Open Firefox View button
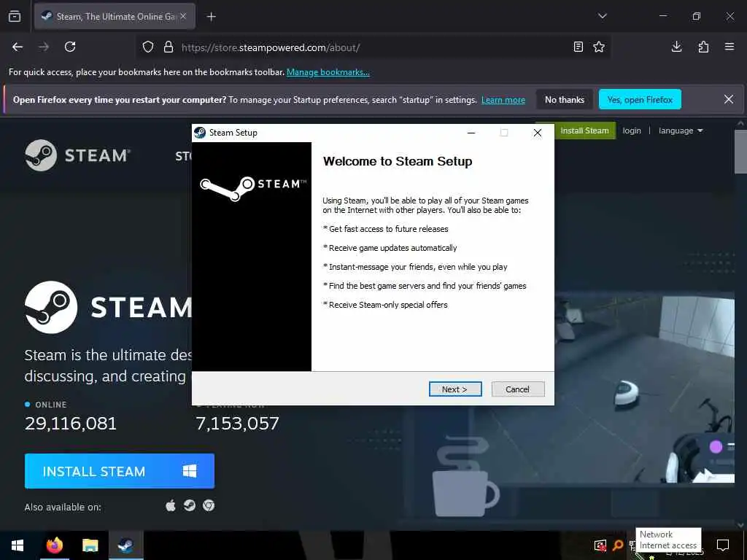Image resolution: width=747 pixels, height=560 pixels. pyautogui.click(x=15, y=17)
